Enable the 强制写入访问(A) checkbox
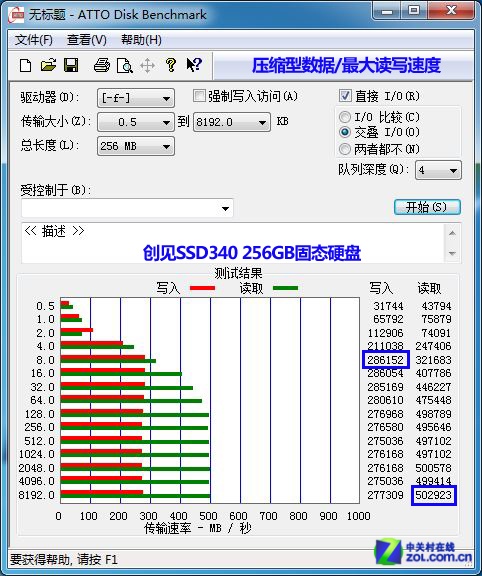Image resolution: width=482 pixels, height=576 pixels. 199,96
